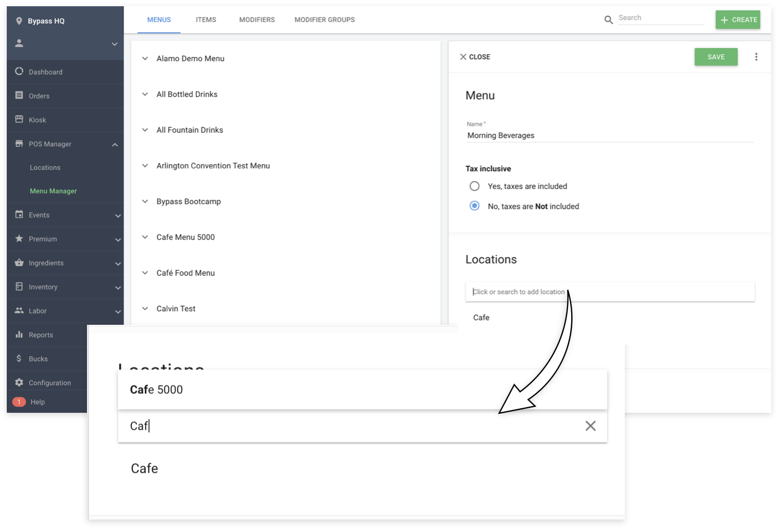Expand the Ingredients section chevron
Image resolution: width=780 pixels, height=532 pixels.
point(118,263)
